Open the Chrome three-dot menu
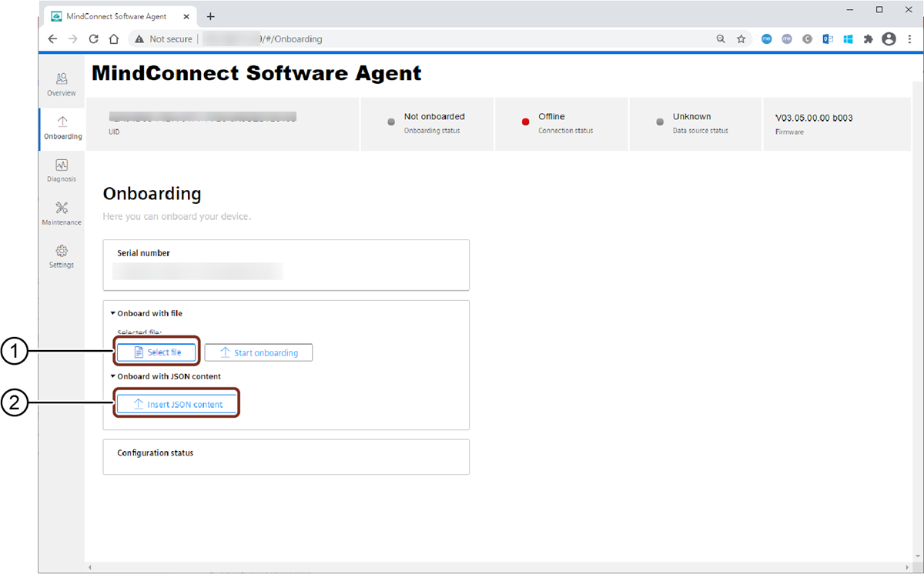Screen dimensions: 924x574 click(x=909, y=38)
